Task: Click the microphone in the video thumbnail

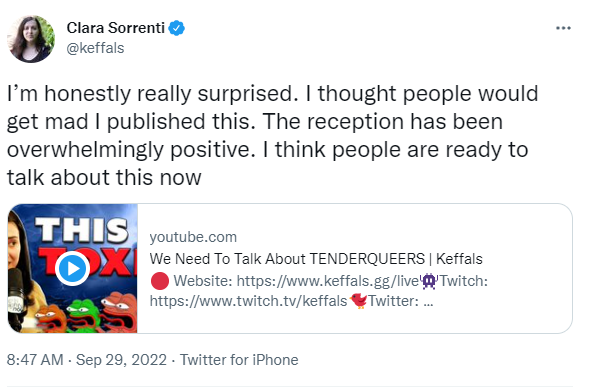Action: [16, 297]
